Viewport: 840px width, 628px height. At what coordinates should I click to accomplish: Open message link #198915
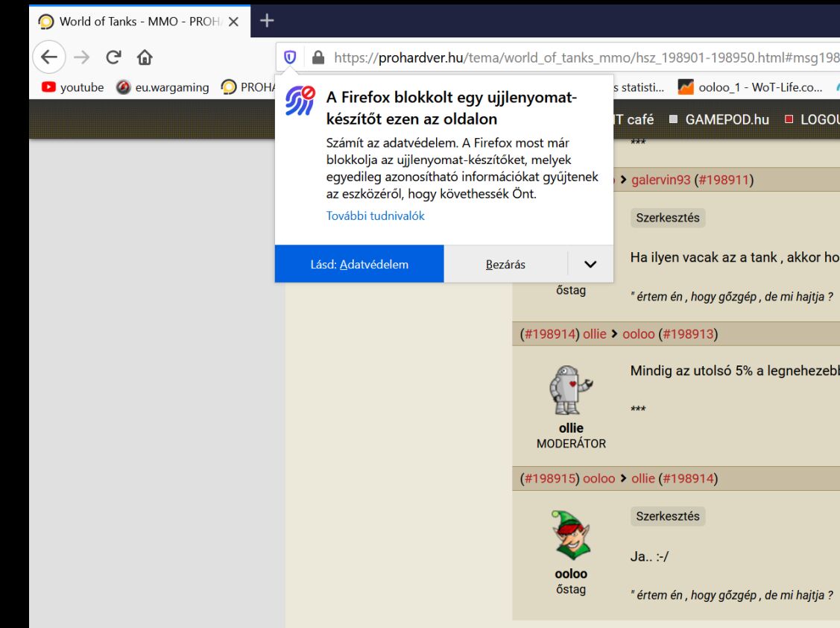tap(549, 478)
